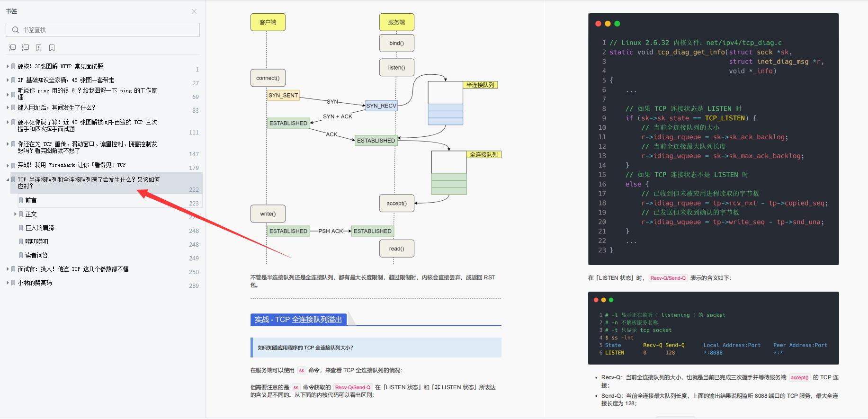The height and width of the screenshot is (419, 868).
Task: Click the SYN_RECV state box
Action: tap(381, 106)
